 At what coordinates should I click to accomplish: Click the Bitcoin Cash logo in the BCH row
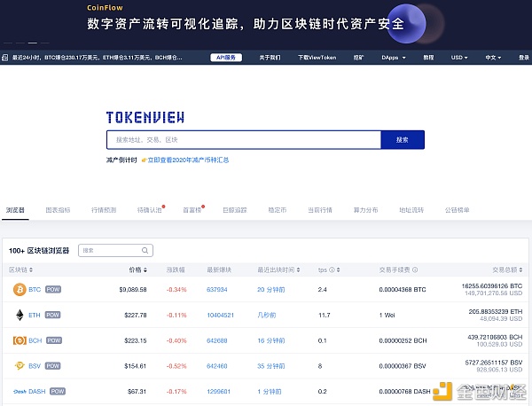(20, 340)
